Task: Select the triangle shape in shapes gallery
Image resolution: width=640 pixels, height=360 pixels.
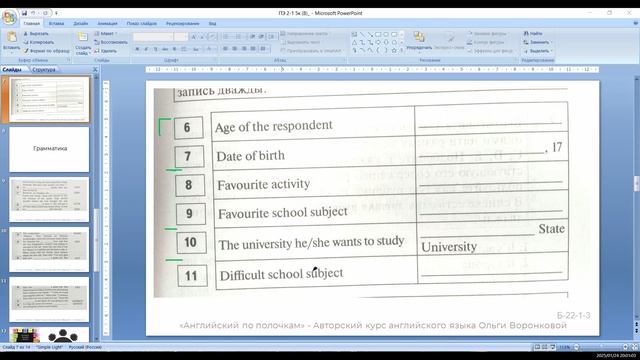Action: coord(354,42)
